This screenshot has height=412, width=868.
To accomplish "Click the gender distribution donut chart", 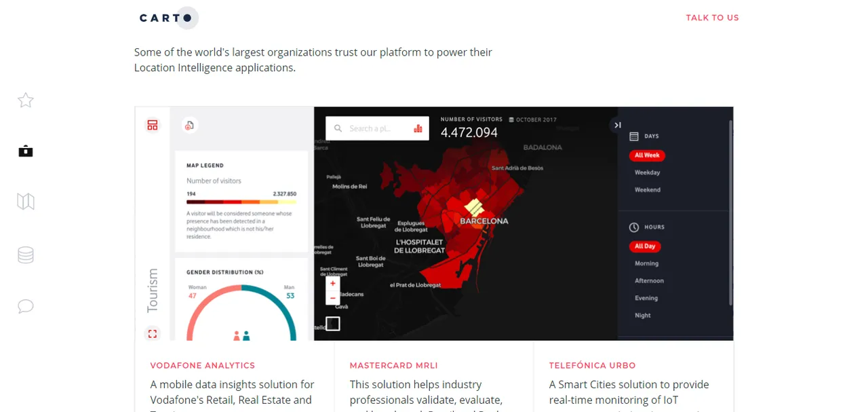I will click(x=241, y=313).
